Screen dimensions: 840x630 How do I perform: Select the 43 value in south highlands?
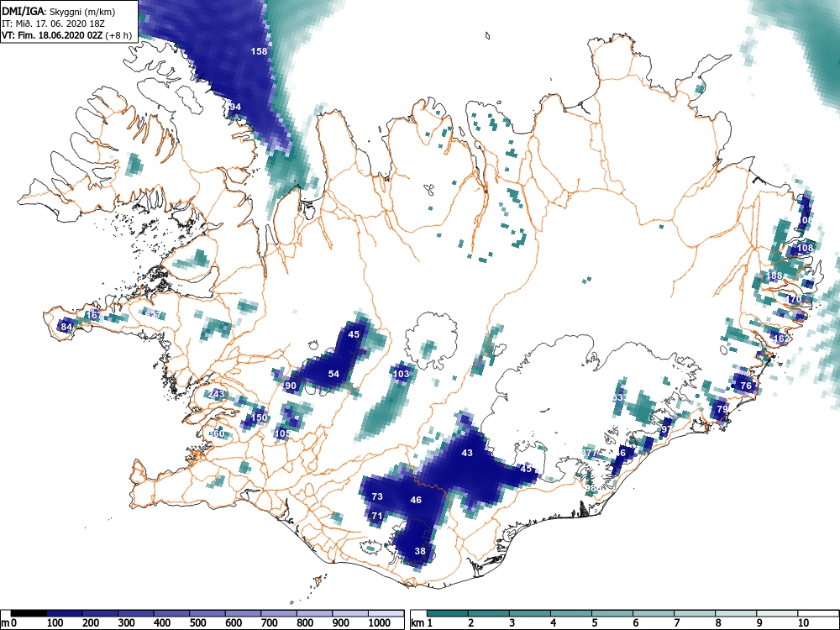467,453
